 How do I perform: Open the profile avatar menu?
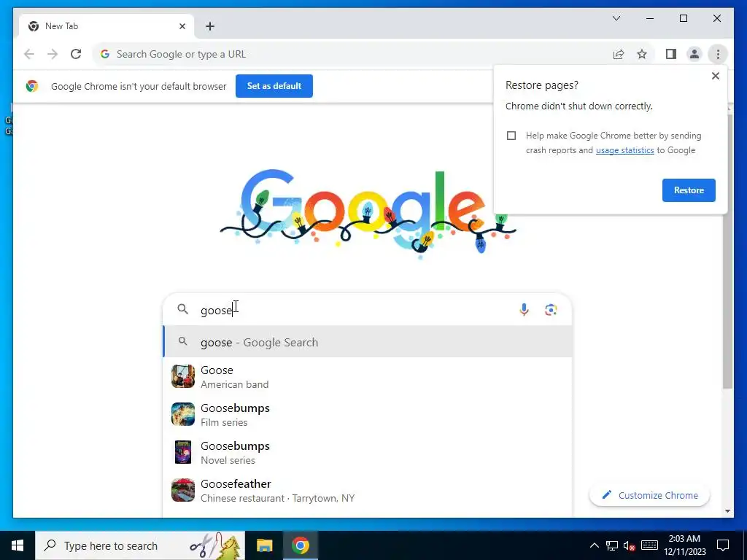694,54
